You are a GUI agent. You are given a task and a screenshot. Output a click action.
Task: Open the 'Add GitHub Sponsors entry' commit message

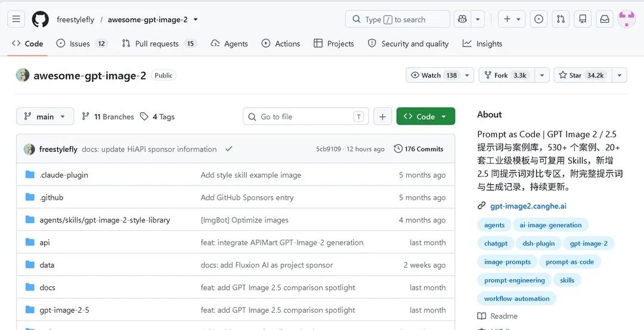coord(247,198)
